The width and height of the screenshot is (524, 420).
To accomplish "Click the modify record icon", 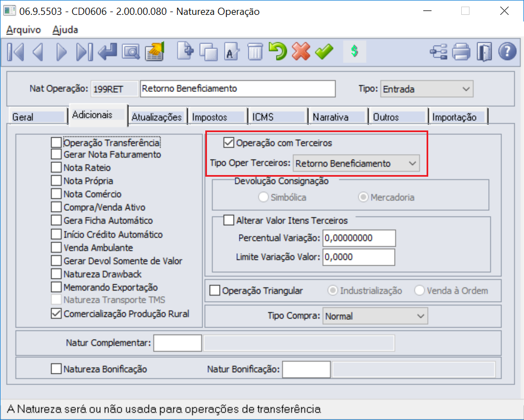I will 232,52.
